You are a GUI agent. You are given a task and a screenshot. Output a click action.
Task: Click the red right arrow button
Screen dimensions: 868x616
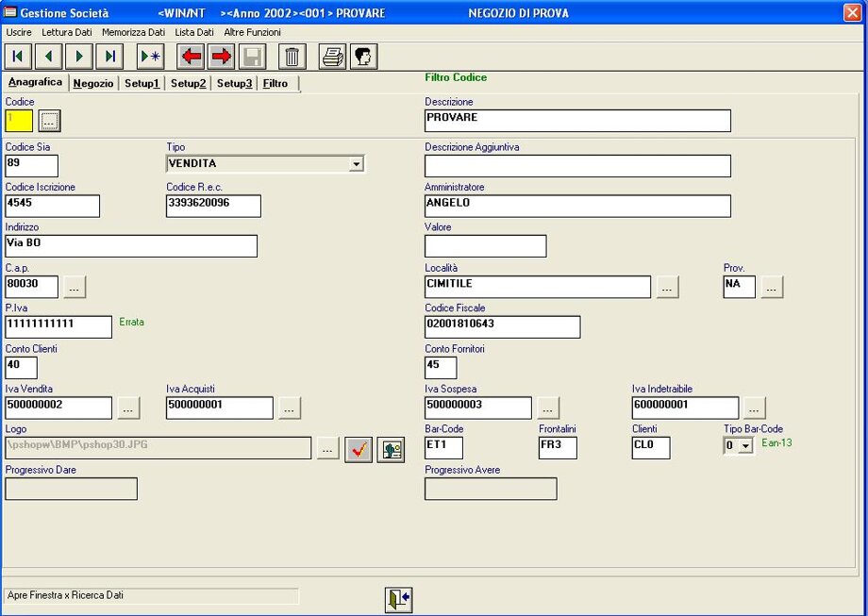(222, 57)
